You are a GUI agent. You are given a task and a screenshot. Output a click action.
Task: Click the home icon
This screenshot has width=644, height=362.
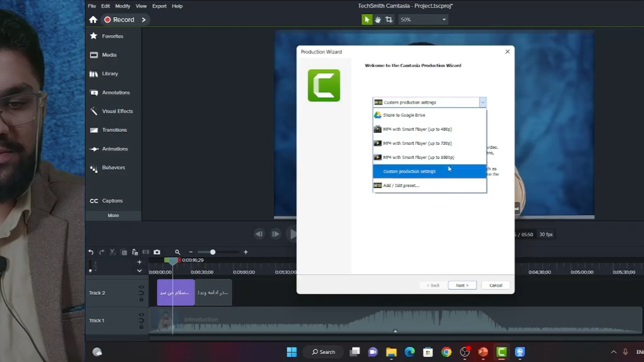click(93, 19)
